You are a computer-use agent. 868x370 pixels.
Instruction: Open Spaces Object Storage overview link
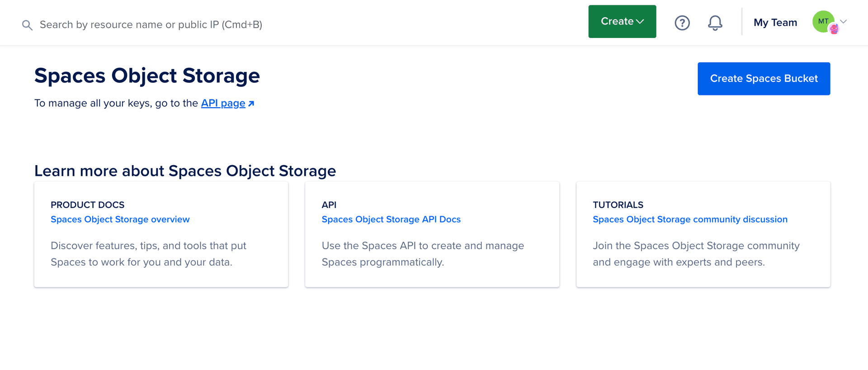pyautogui.click(x=120, y=219)
